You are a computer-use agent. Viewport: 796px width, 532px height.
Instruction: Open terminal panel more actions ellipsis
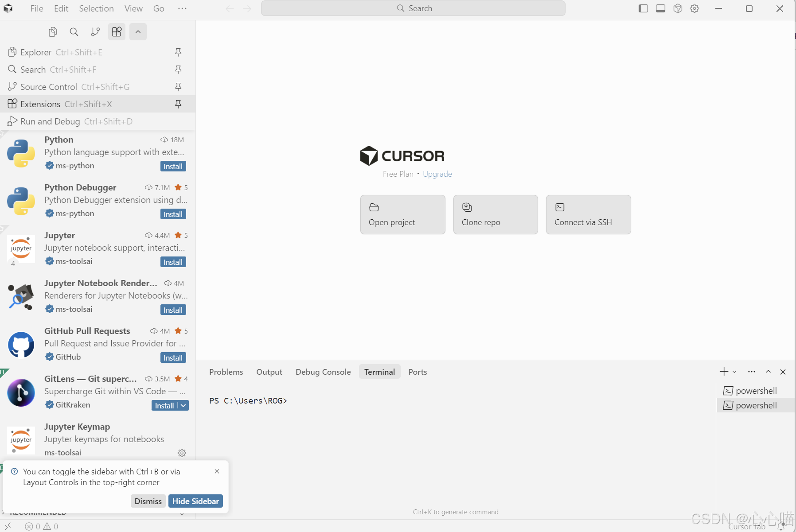[x=751, y=372]
